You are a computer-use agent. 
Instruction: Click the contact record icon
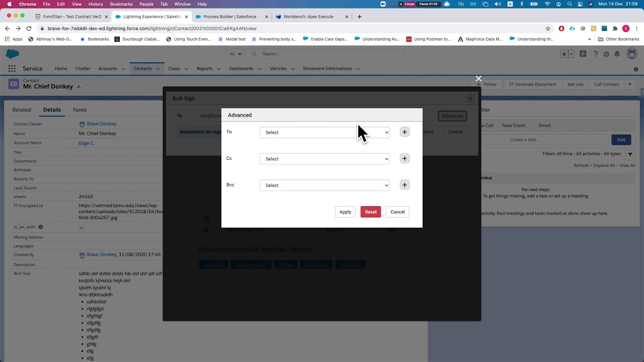click(14, 84)
